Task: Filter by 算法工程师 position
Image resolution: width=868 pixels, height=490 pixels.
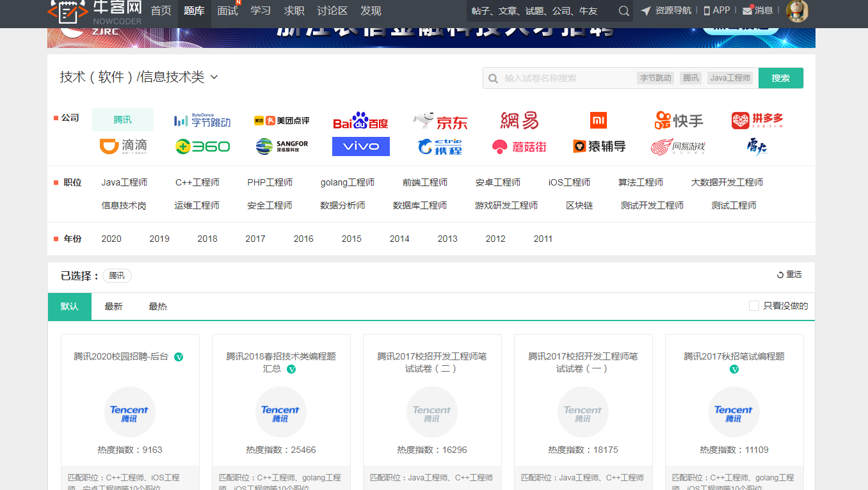Action: [x=641, y=182]
